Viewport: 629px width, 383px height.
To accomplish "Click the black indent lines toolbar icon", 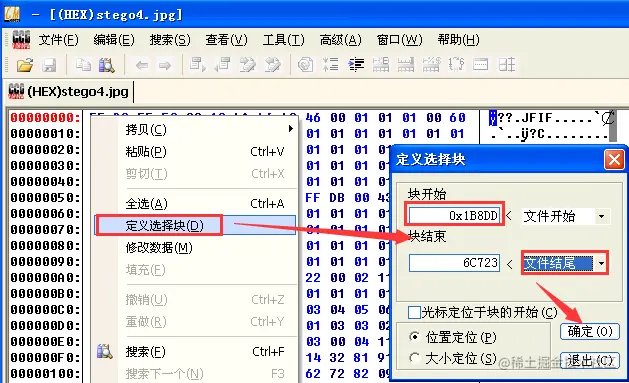I will (x=356, y=65).
